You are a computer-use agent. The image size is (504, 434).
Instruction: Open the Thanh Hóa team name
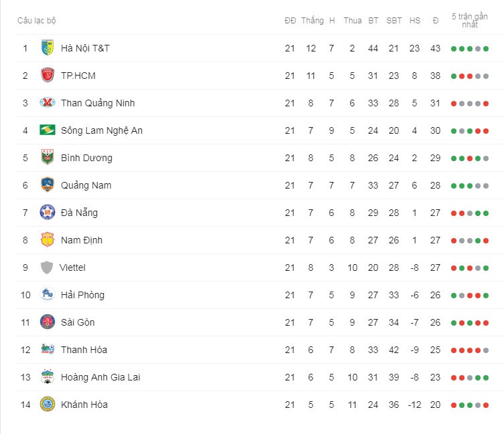coord(84,350)
